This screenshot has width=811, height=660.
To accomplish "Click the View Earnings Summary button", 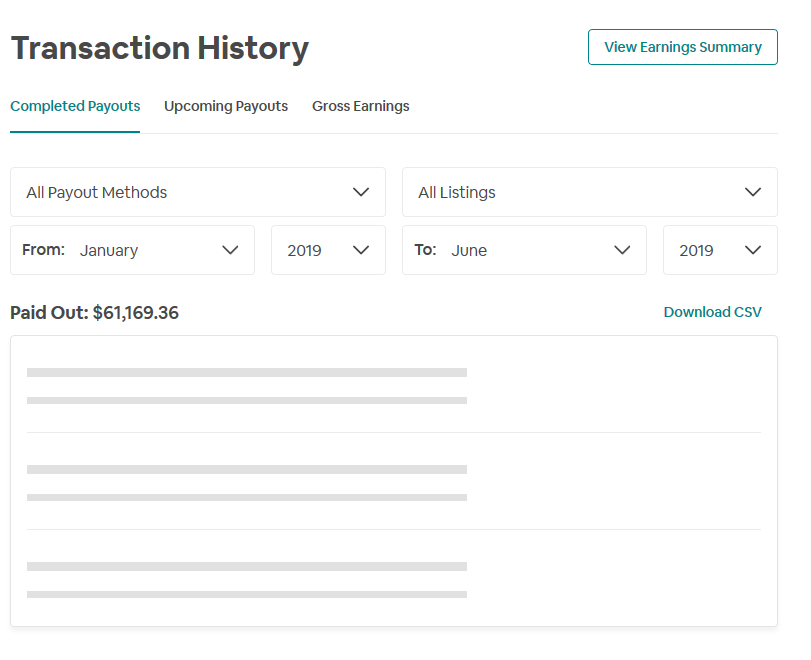I will click(683, 47).
